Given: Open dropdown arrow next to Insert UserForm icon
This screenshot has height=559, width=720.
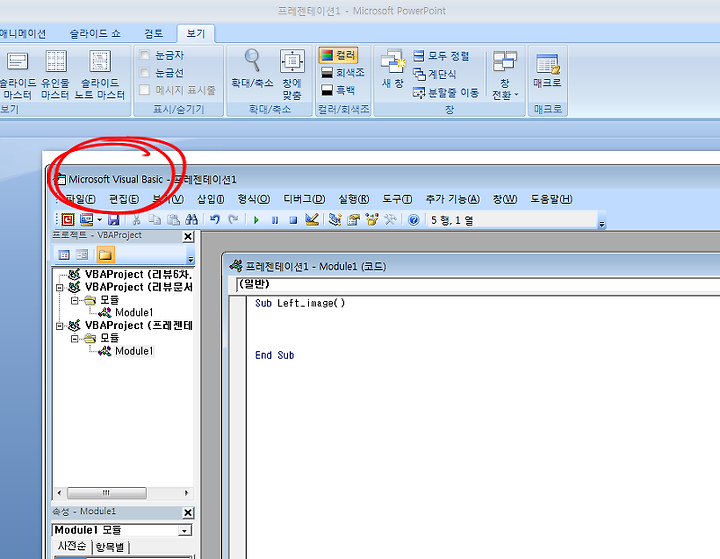Looking at the screenshot, I should click(99, 220).
